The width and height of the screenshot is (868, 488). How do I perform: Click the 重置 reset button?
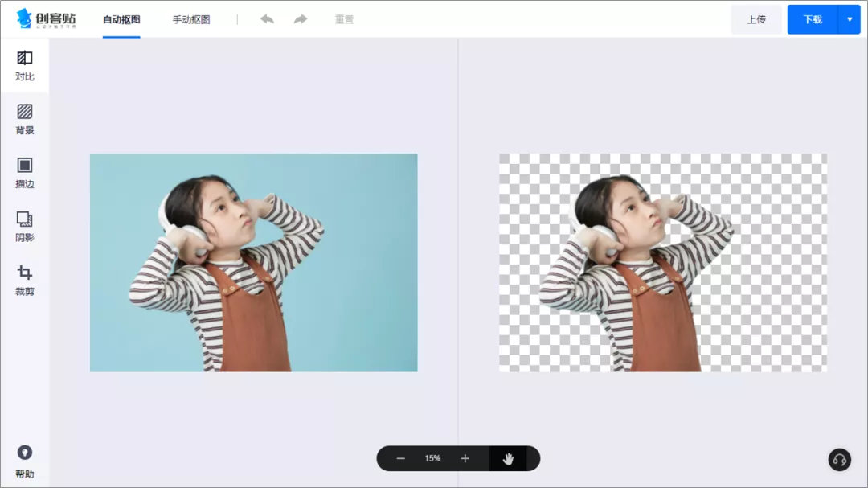pyautogui.click(x=344, y=19)
